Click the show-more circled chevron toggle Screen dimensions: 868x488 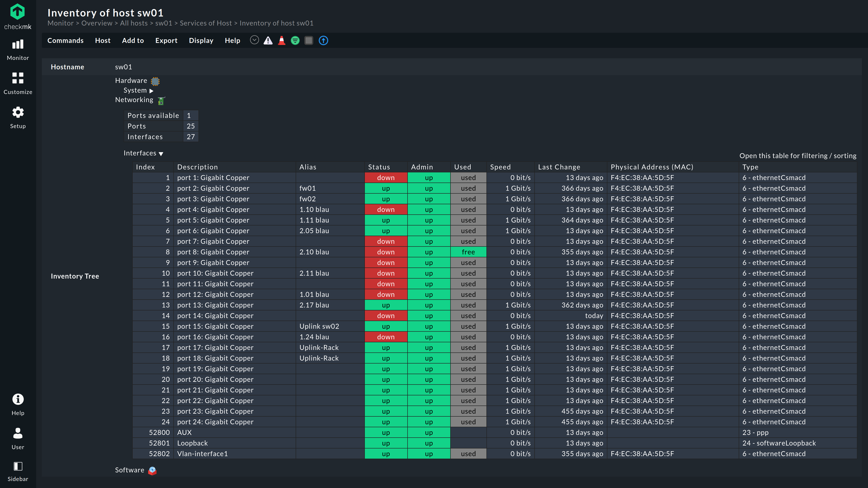(254, 40)
